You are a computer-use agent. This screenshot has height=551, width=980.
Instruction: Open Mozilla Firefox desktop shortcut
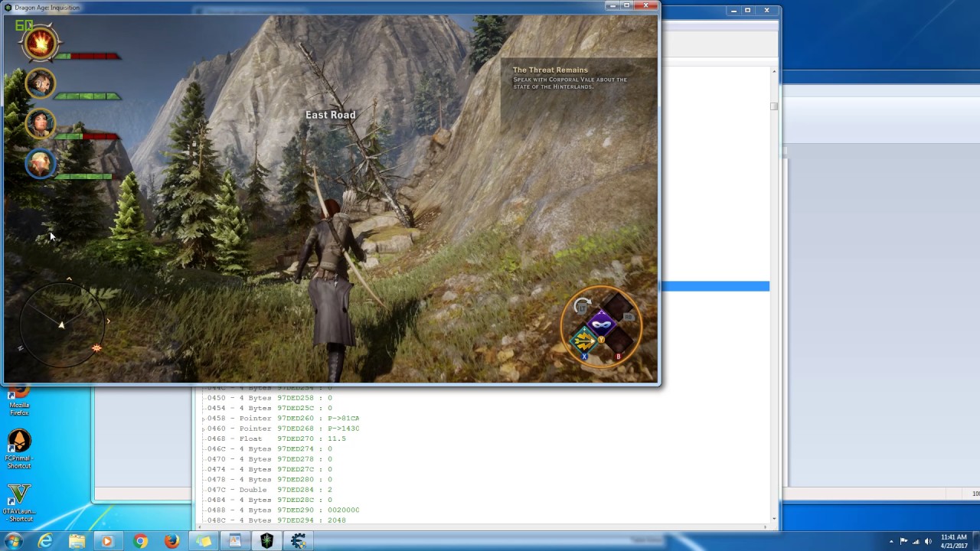tap(19, 402)
